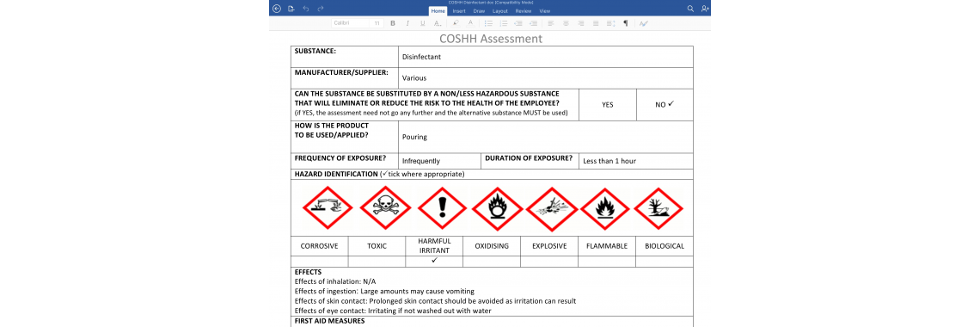Click the Various supplier cell

coord(546,78)
